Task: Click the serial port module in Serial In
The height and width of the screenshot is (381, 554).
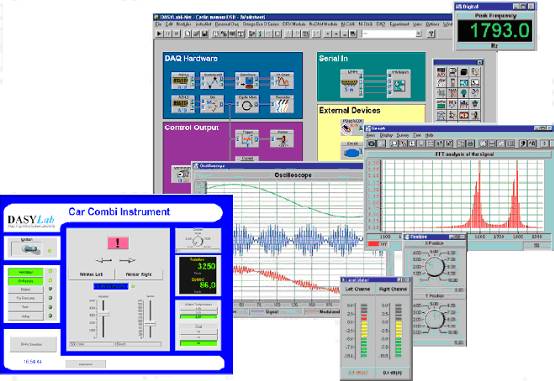Action: (351, 83)
